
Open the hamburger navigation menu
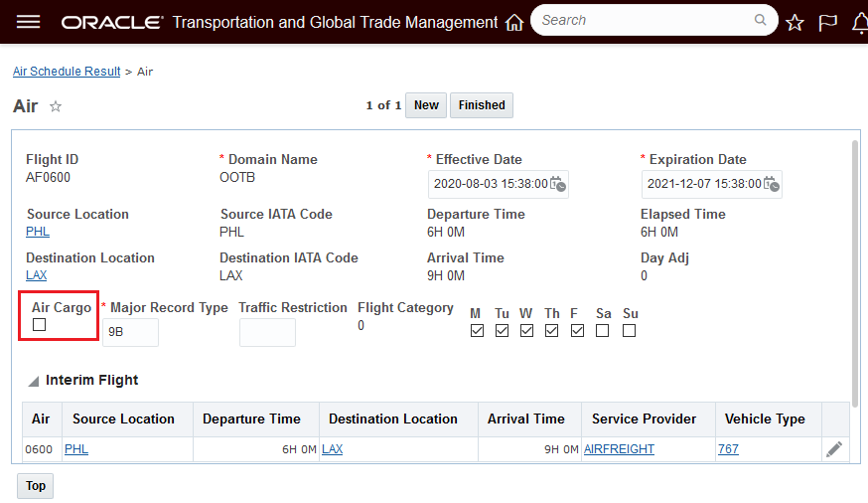(29, 22)
